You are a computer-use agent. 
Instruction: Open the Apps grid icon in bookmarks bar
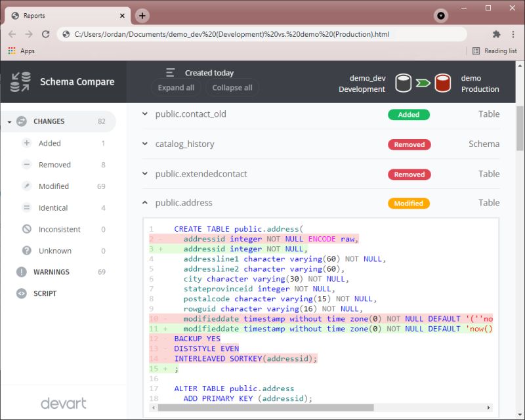12,51
